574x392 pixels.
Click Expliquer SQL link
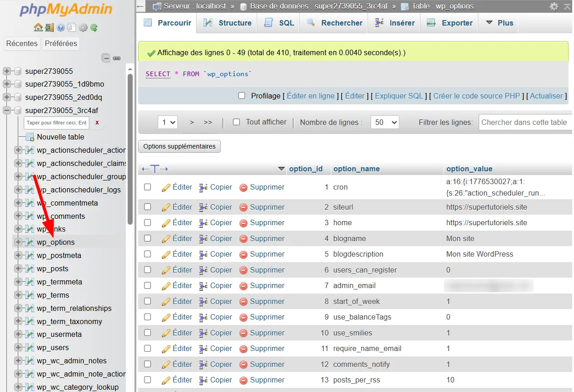coord(399,96)
